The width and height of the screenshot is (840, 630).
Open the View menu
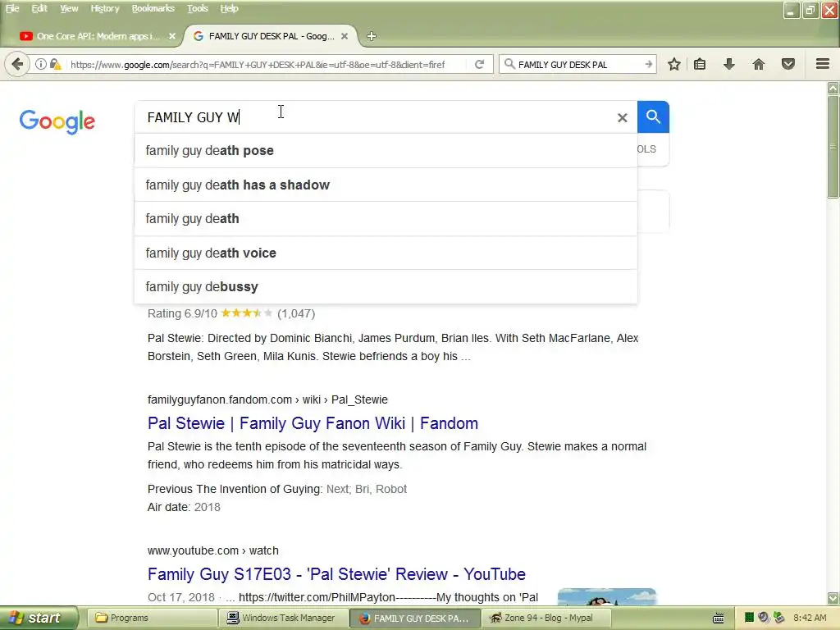pyautogui.click(x=69, y=8)
